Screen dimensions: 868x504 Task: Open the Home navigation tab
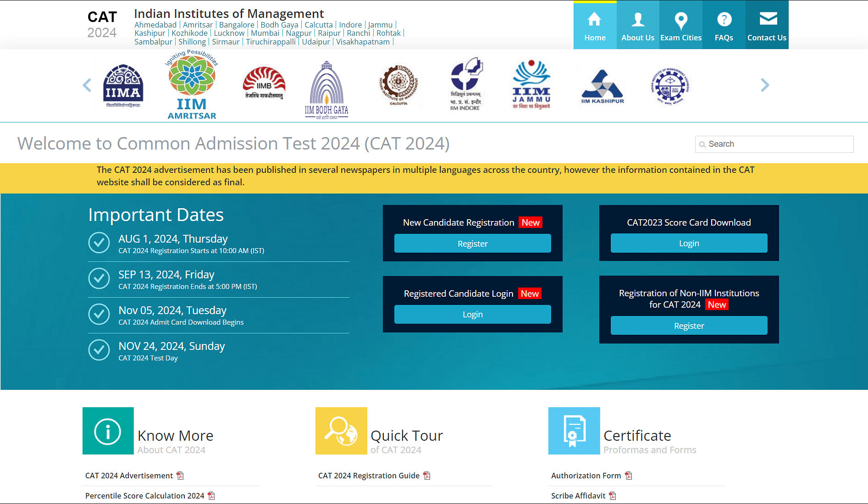click(x=595, y=25)
